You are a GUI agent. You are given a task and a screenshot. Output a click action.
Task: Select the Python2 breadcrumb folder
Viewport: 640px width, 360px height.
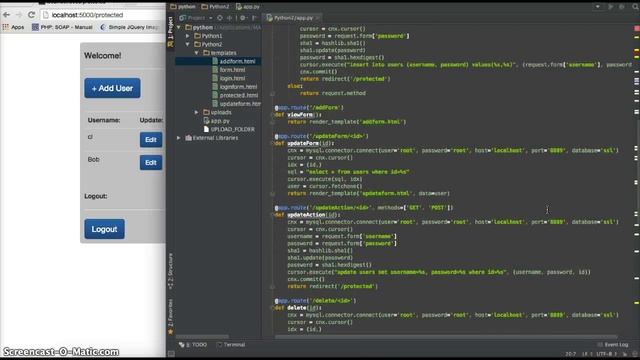[216, 7]
